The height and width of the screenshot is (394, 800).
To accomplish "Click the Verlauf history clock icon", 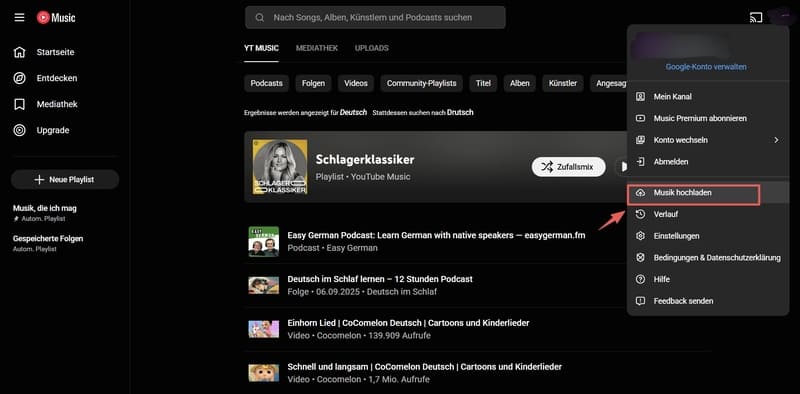I will click(640, 214).
